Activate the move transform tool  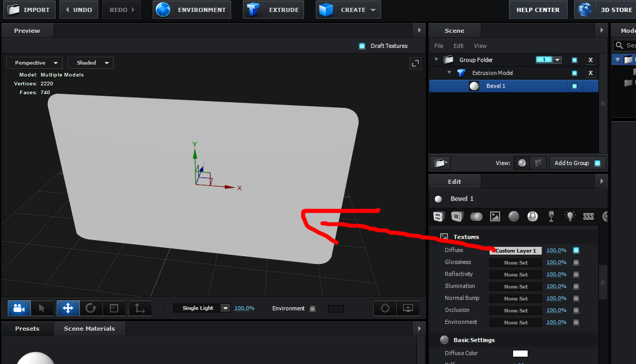(68, 308)
